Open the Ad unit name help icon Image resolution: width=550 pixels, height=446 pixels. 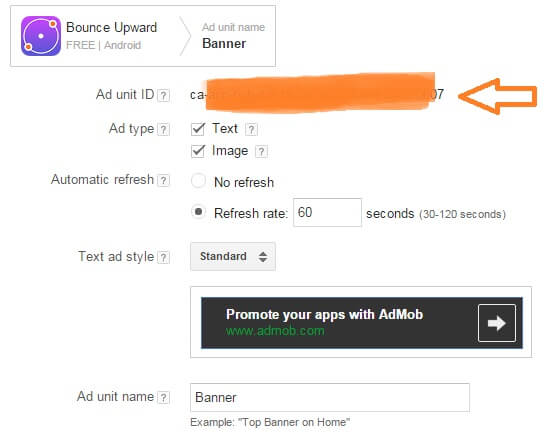click(x=163, y=398)
